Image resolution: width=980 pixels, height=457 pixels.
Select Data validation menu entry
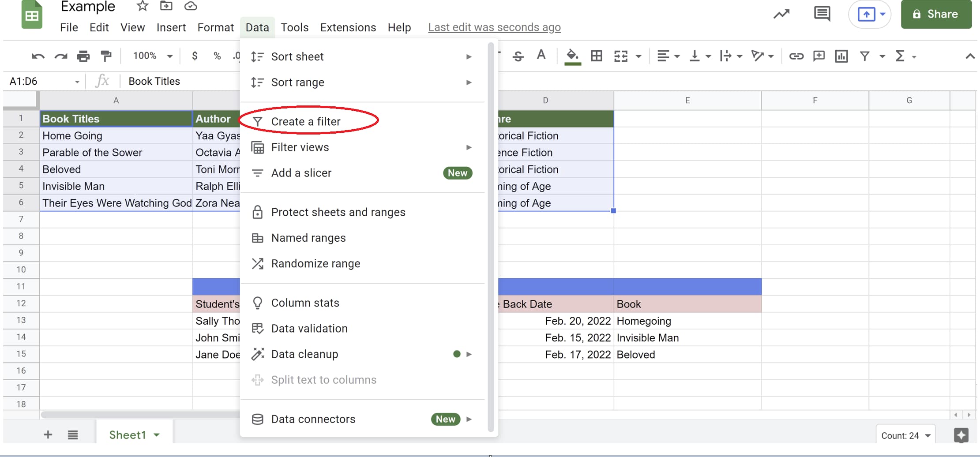[x=309, y=329]
